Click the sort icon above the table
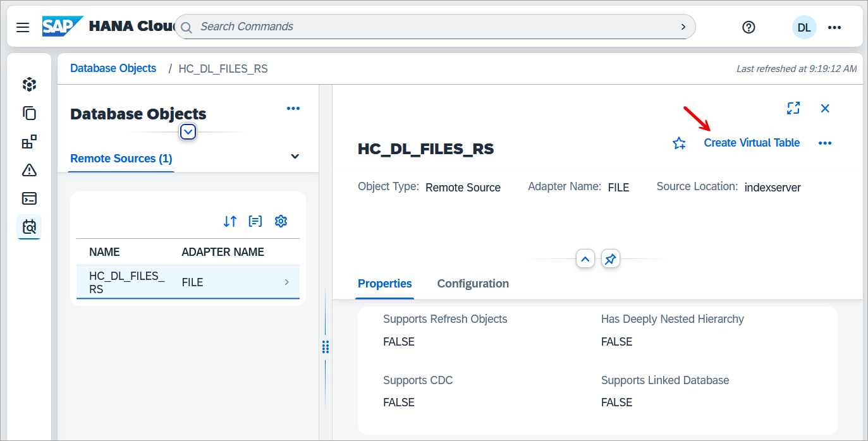This screenshot has height=441, width=868. (230, 221)
